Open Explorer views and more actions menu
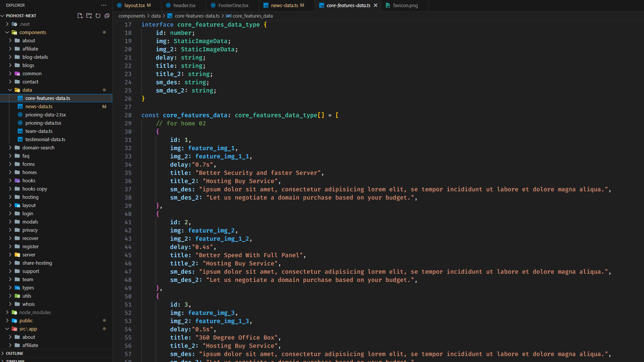The image size is (644, 362). coord(104,5)
